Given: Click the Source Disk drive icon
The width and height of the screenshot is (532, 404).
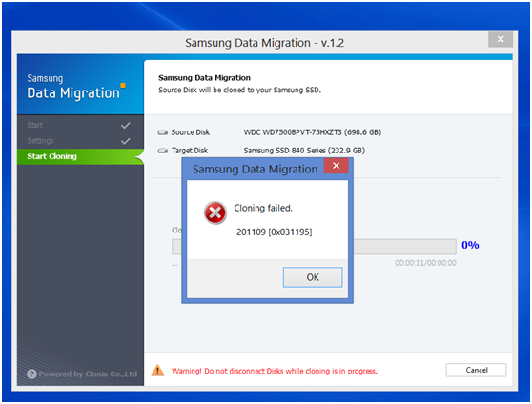Looking at the screenshot, I should [x=162, y=132].
